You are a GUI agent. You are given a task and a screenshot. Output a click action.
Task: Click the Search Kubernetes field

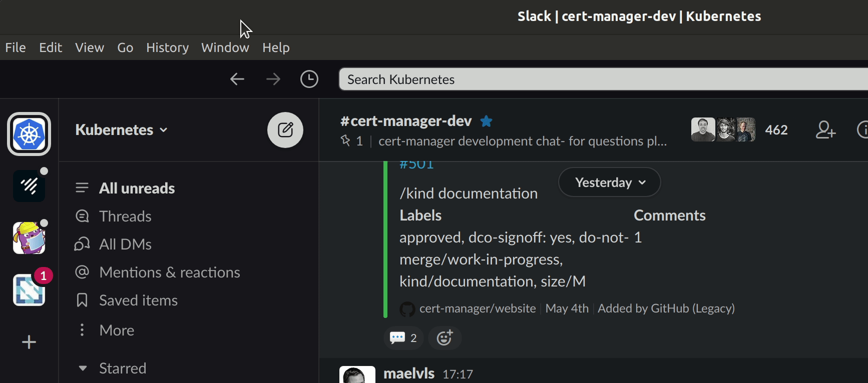pyautogui.click(x=601, y=79)
